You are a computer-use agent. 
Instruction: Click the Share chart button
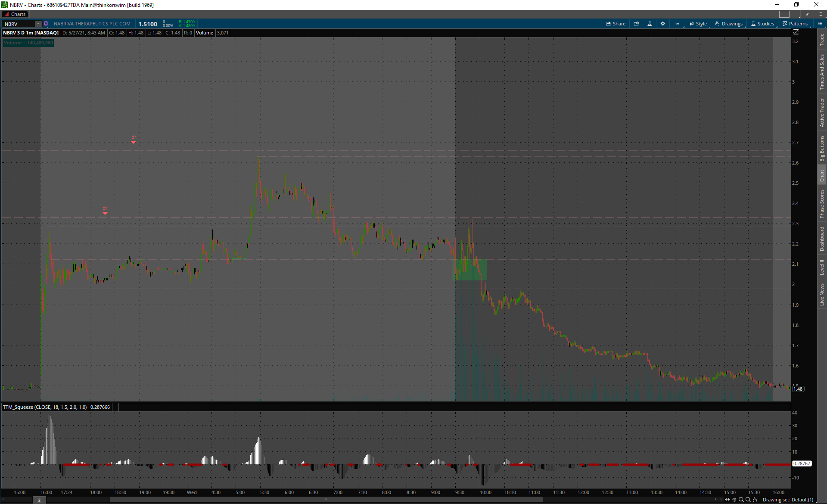point(616,24)
